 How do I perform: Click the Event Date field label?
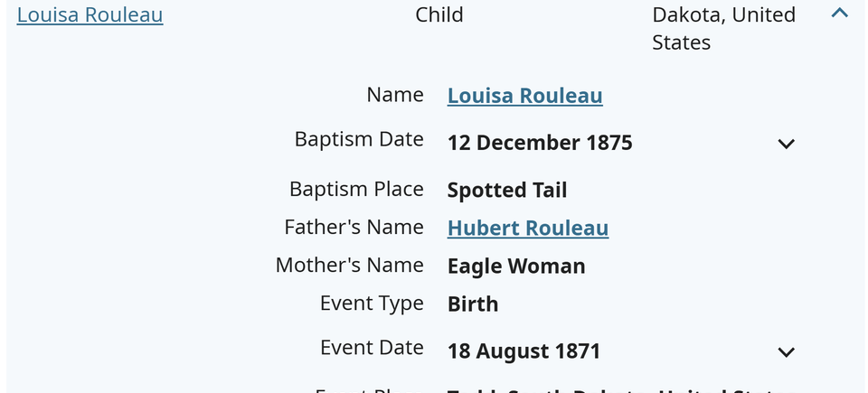(x=372, y=348)
